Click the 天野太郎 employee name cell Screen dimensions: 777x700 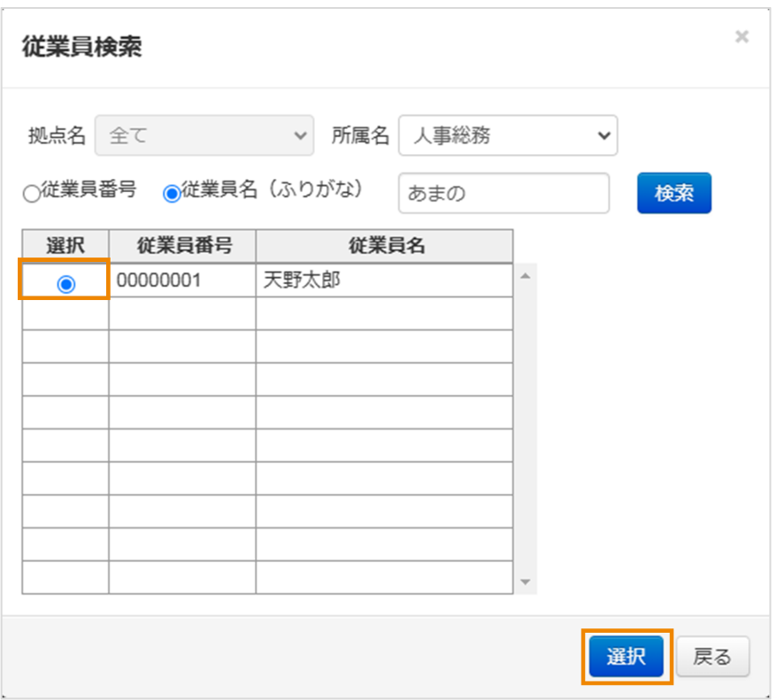(383, 281)
